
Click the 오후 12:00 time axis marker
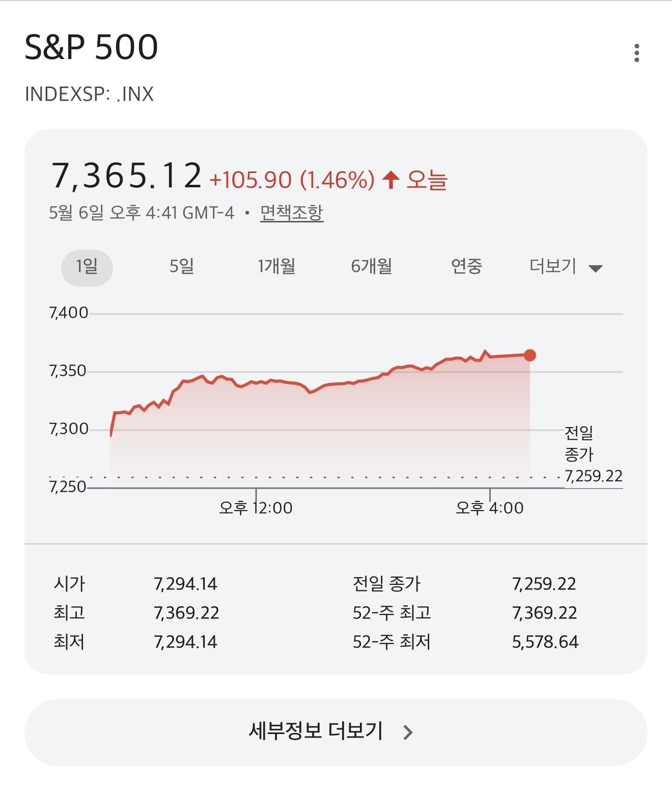click(256, 508)
